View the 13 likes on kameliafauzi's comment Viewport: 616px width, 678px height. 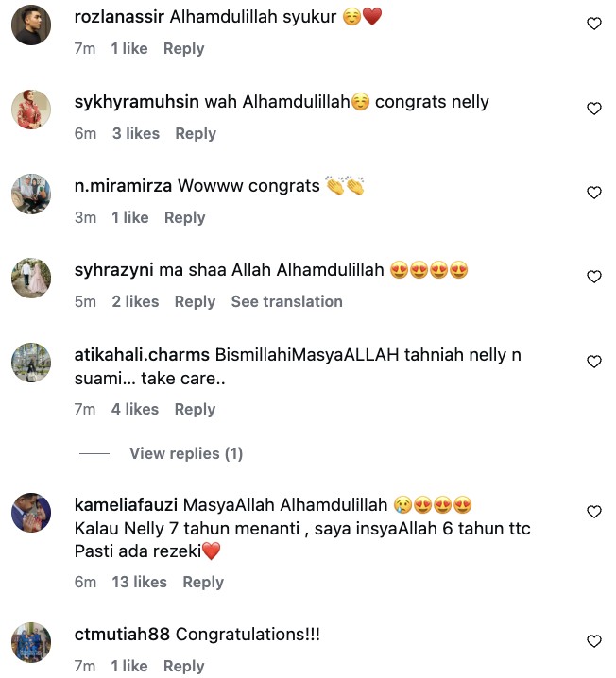(137, 582)
